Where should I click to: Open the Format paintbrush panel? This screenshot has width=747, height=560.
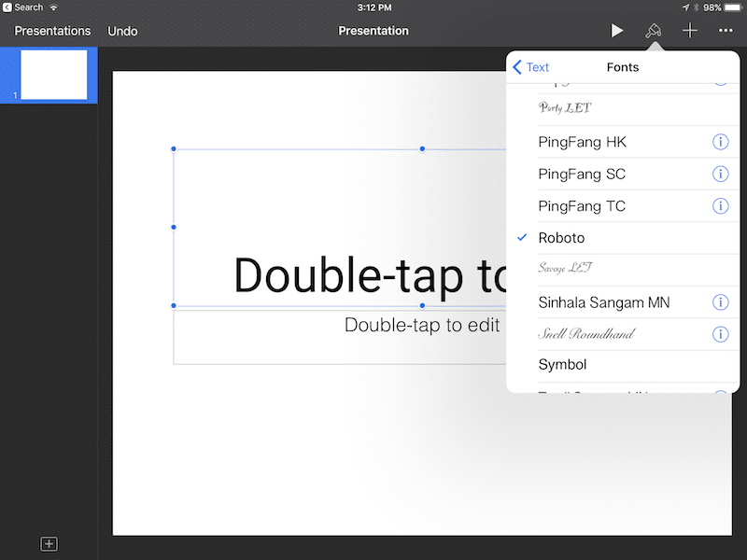[654, 30]
